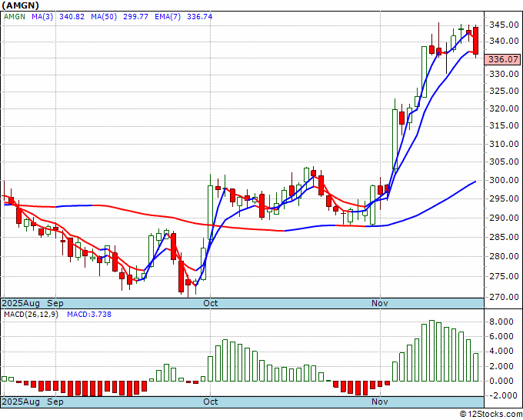Image resolution: width=523 pixels, height=420 pixels.
Task: Click Nov on the price chart time axis
Action: point(380,303)
